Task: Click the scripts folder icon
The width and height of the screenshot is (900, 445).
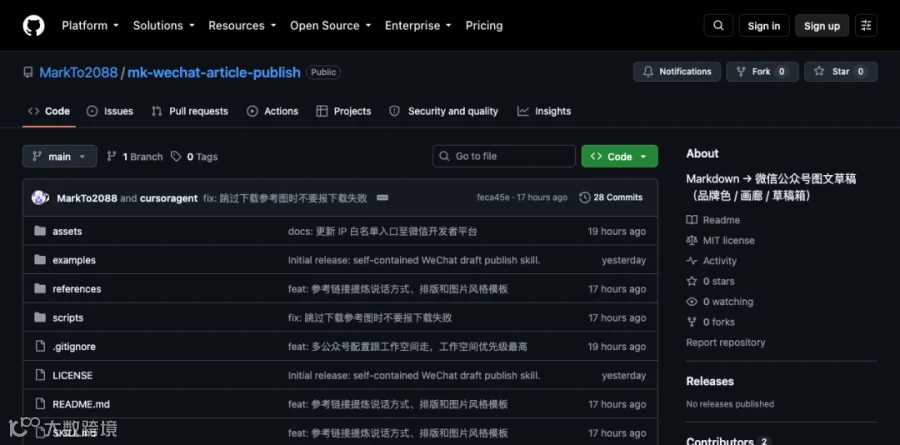Action: pos(40,317)
